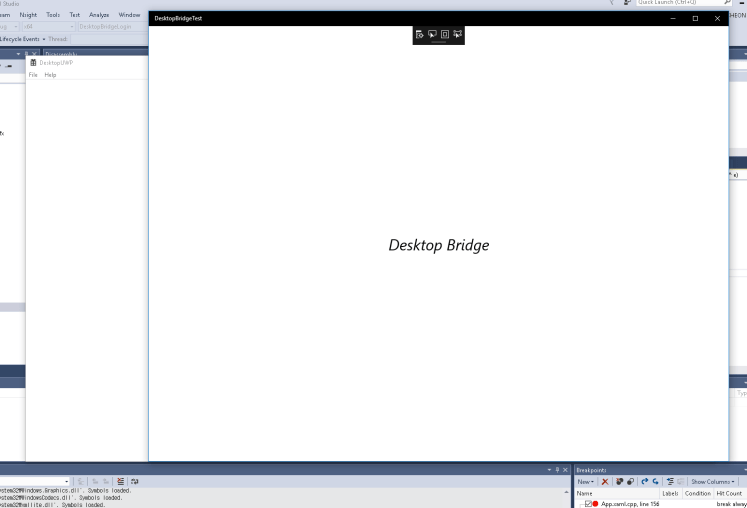This screenshot has width=747, height=508.
Task: Expand the Show Columns dropdown
Action: [714, 481]
